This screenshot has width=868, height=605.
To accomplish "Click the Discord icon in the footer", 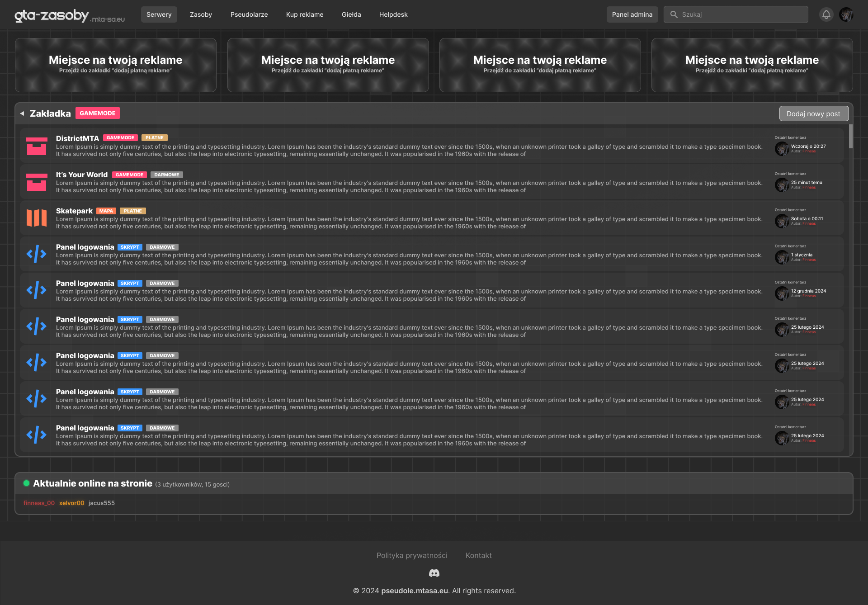I will pos(434,573).
